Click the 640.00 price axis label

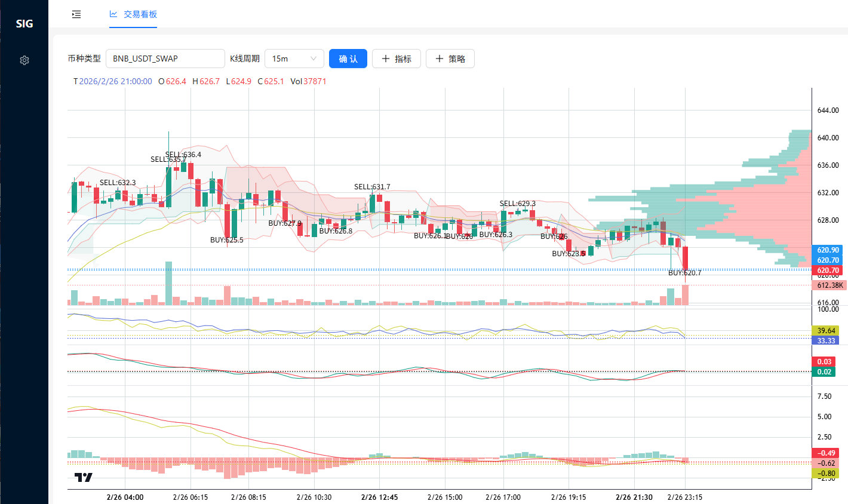(828, 138)
